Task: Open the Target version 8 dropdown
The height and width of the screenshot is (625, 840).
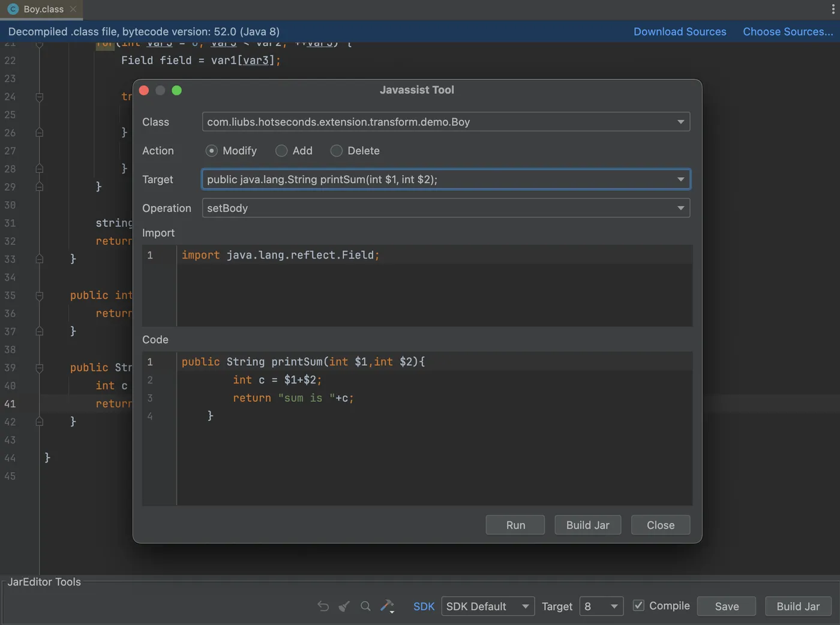Action: pyautogui.click(x=601, y=606)
